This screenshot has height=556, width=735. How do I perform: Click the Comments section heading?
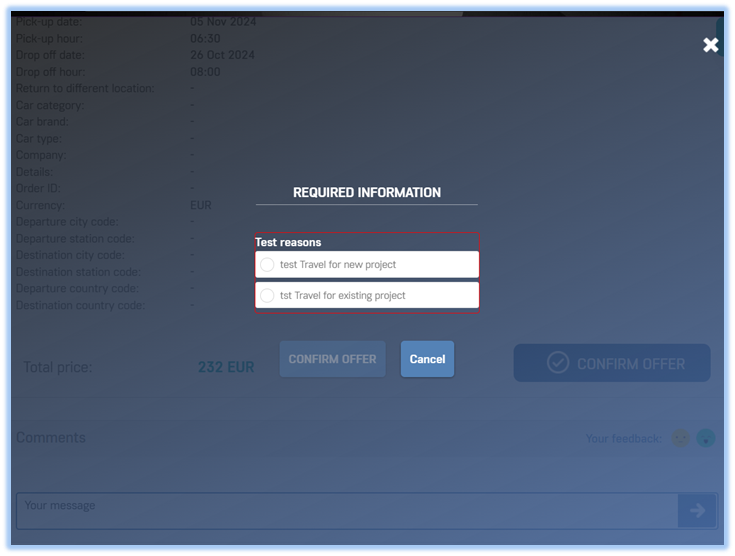[51, 438]
